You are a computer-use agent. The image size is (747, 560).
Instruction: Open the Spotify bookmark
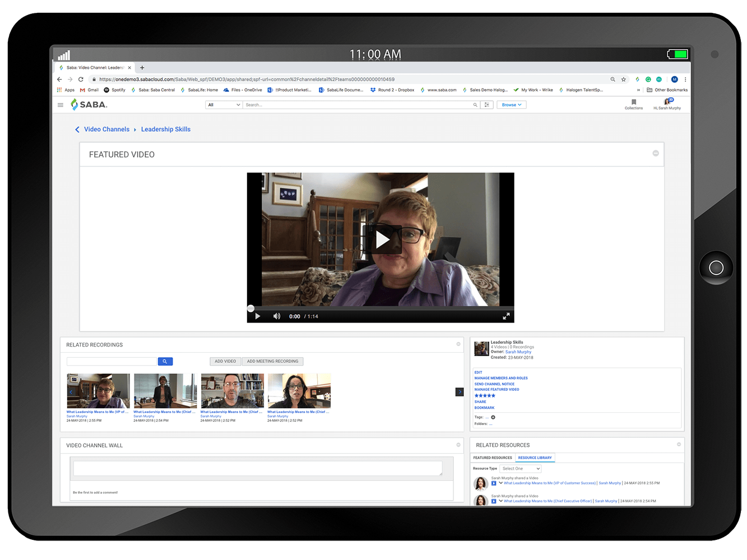114,90
